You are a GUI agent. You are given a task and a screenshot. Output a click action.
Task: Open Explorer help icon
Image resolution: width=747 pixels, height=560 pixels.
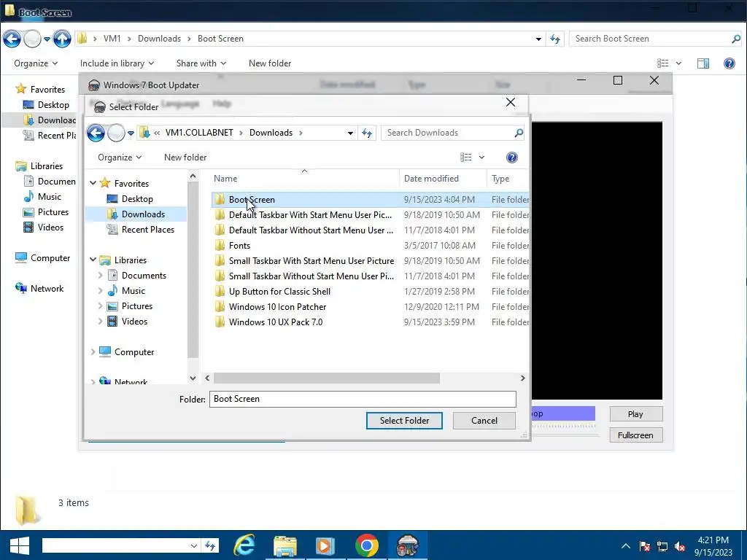coord(729,63)
